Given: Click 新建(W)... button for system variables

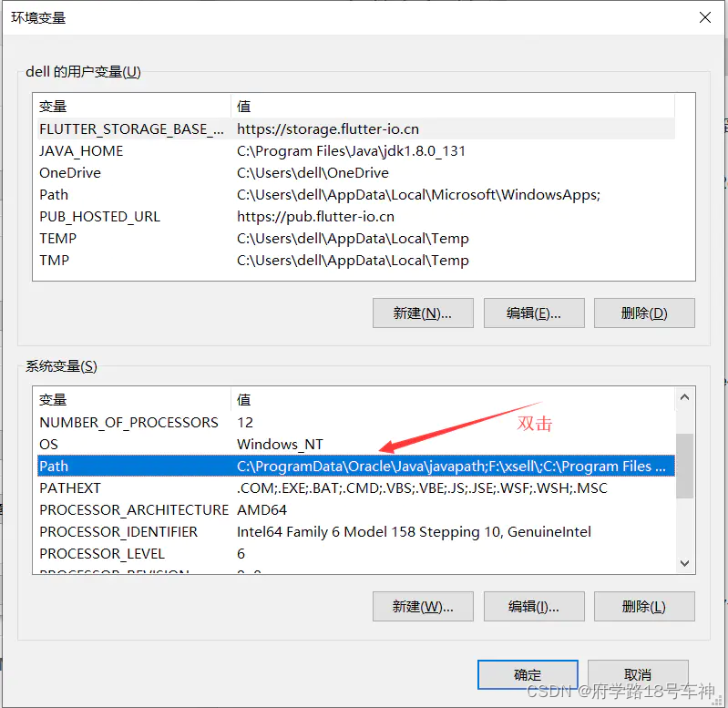Looking at the screenshot, I should point(423,606).
